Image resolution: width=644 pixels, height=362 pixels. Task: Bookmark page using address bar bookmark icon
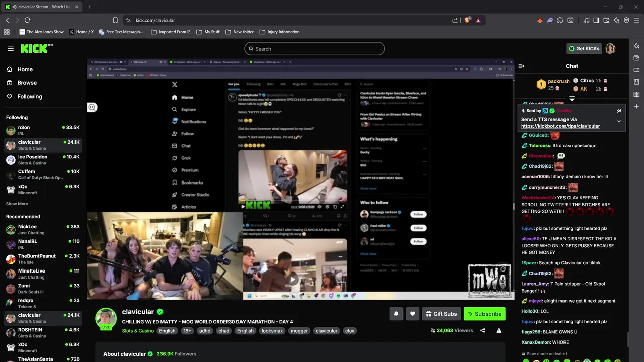coord(115,20)
